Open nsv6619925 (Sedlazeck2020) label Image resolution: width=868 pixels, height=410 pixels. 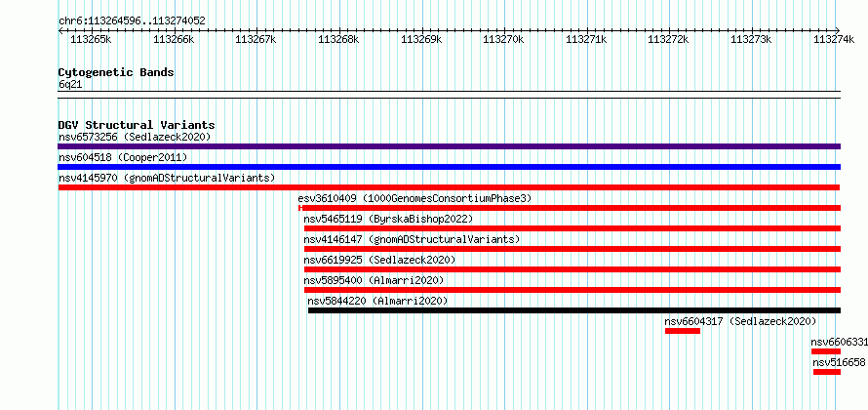pos(379,260)
